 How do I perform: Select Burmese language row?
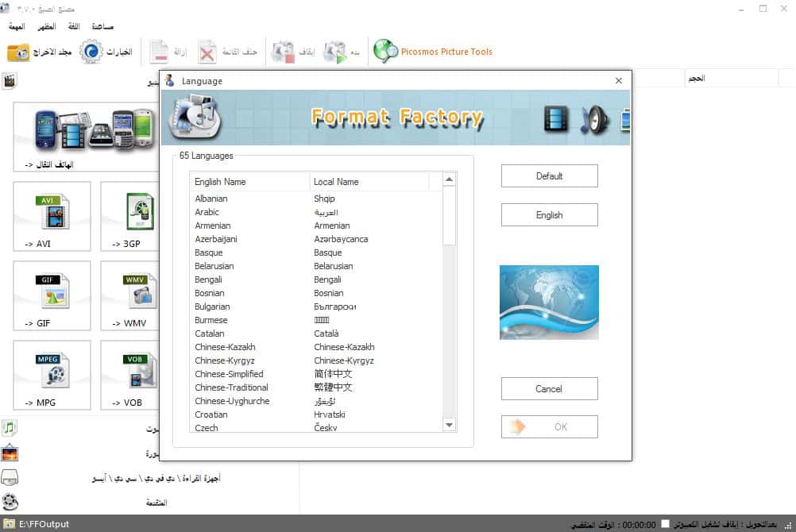coord(317,320)
